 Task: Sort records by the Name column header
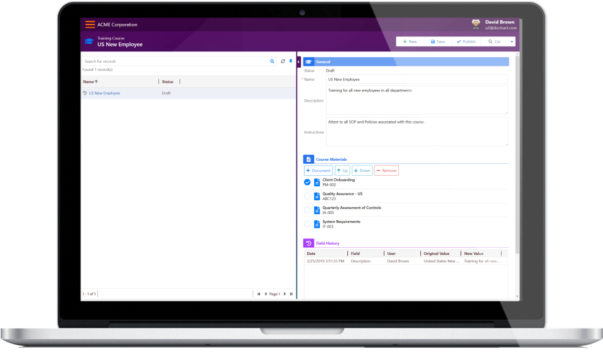88,82
